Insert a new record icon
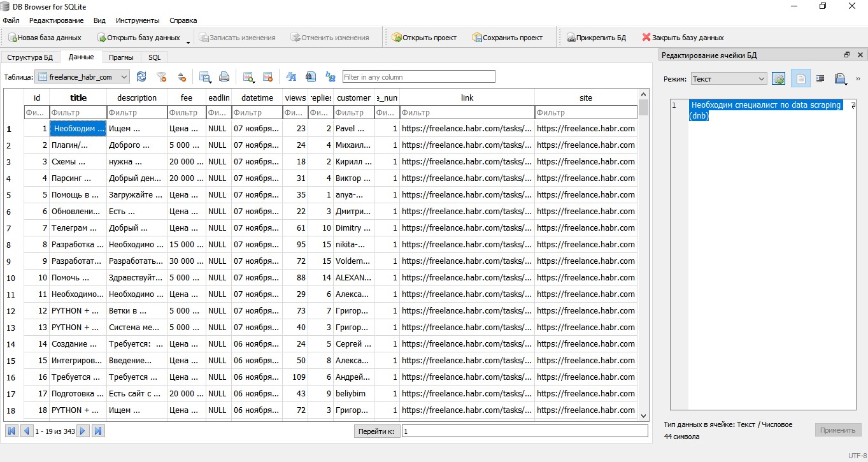 (x=248, y=77)
